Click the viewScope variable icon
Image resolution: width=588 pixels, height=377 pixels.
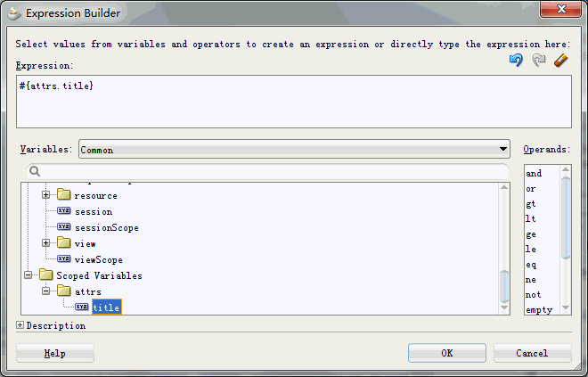tap(64, 259)
